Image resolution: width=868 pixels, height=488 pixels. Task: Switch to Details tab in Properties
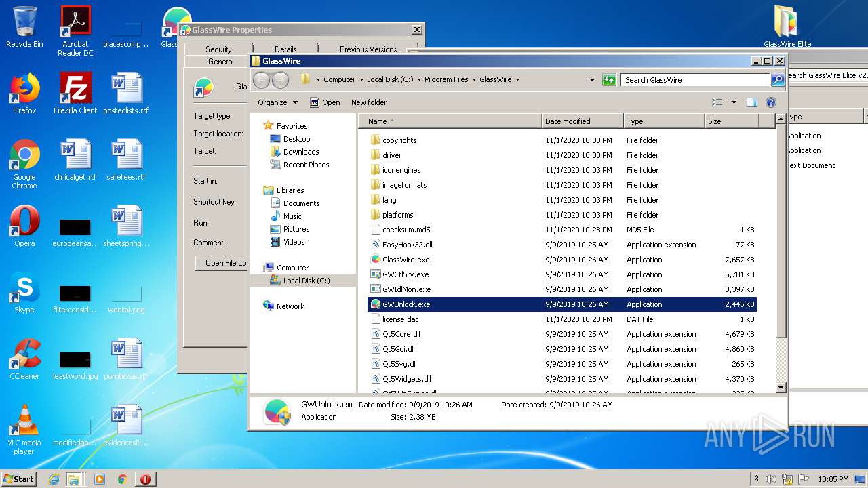click(285, 49)
